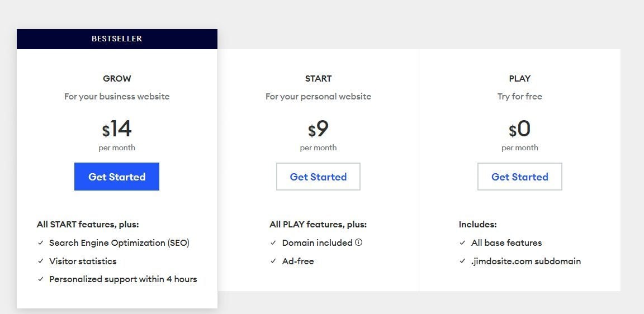Click the BESTSELLER banner
The image size is (644, 314).
pyautogui.click(x=117, y=39)
